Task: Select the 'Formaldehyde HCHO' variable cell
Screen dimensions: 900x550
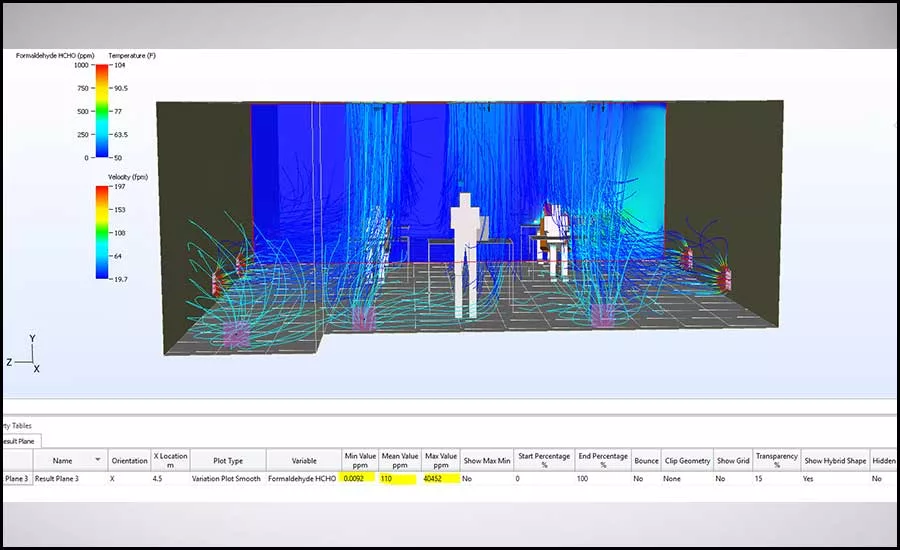Action: (304, 478)
